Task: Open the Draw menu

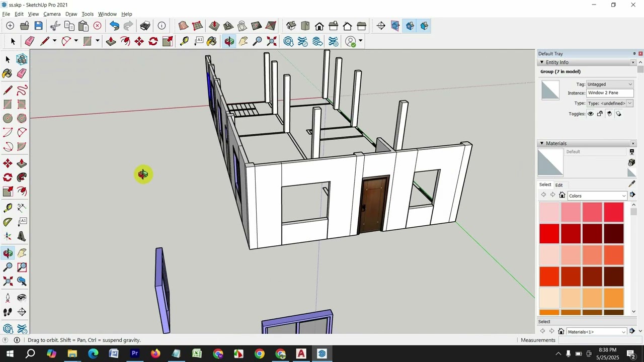Action: coord(71,14)
